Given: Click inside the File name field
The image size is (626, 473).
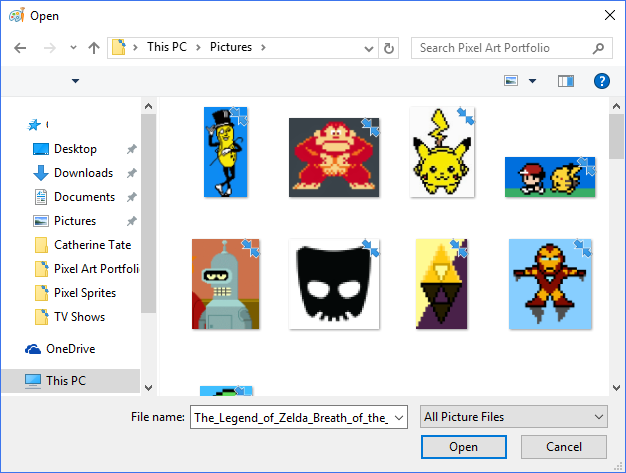Looking at the screenshot, I should pyautogui.click(x=291, y=417).
